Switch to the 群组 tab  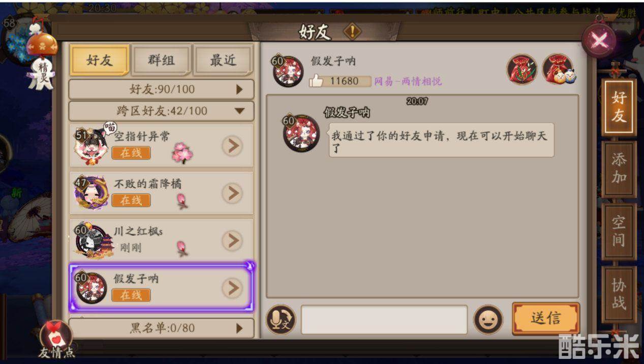161,60
